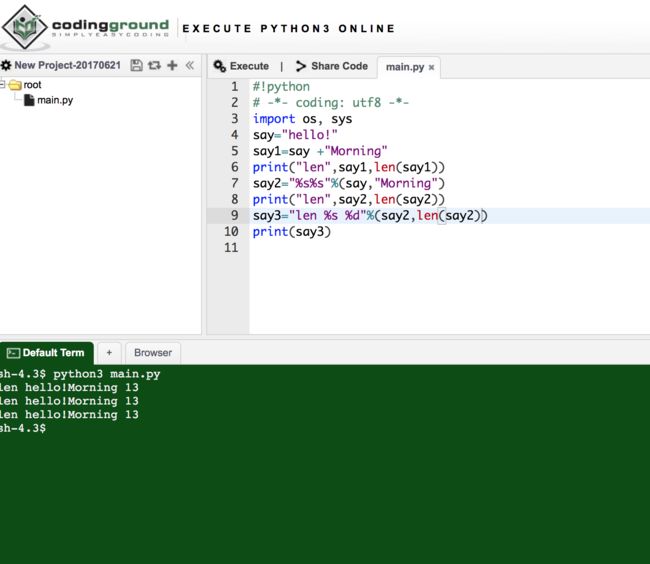Click the last terminal prompt 'sh-4.3$'

(23, 428)
